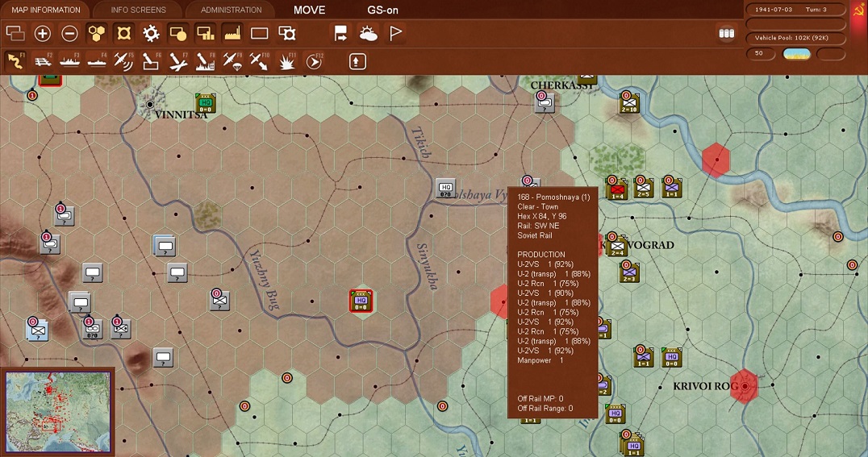The height and width of the screenshot is (457, 868).
Task: Select the F4 amphibious ship mode icon
Action: pos(97,61)
